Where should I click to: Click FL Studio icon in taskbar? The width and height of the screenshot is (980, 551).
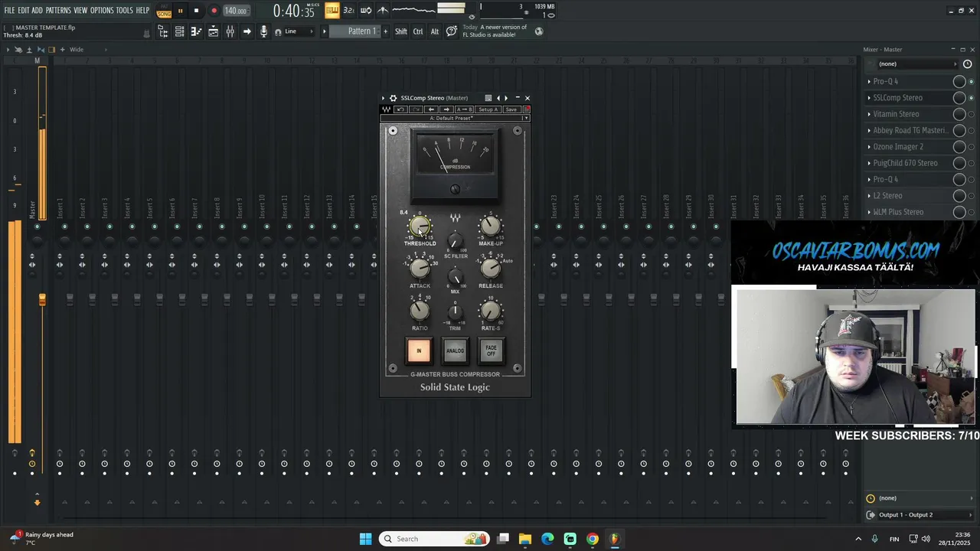[x=614, y=539]
